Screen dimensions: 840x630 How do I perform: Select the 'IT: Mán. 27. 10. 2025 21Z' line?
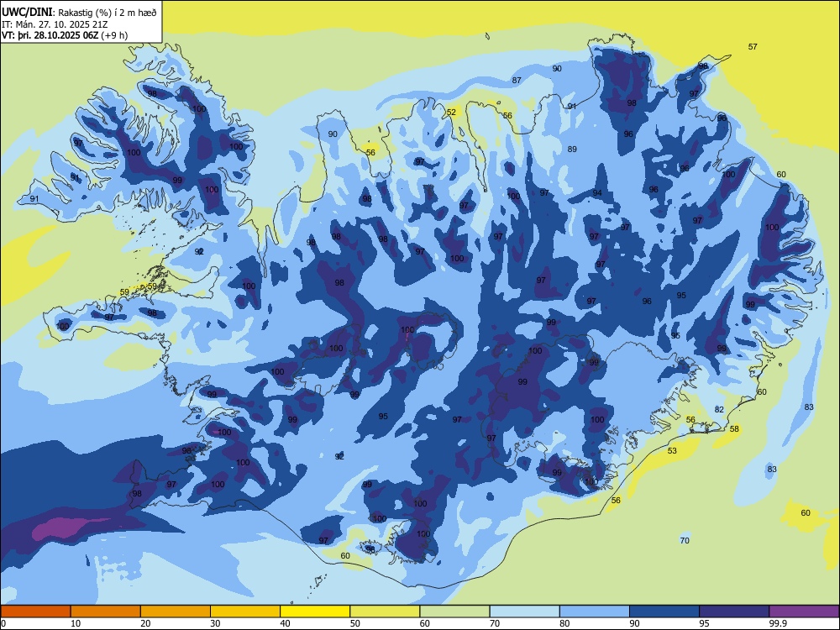pyautogui.click(x=55, y=24)
